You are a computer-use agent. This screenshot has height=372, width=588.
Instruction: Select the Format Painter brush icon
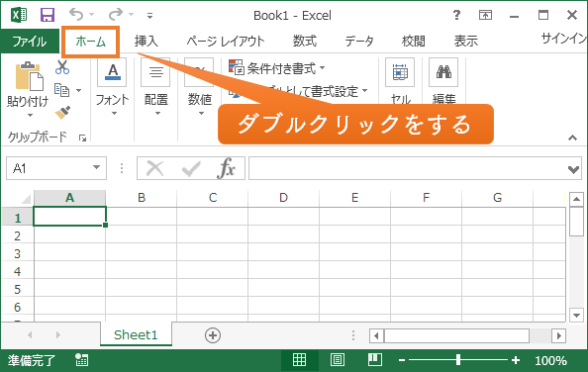[x=62, y=112]
